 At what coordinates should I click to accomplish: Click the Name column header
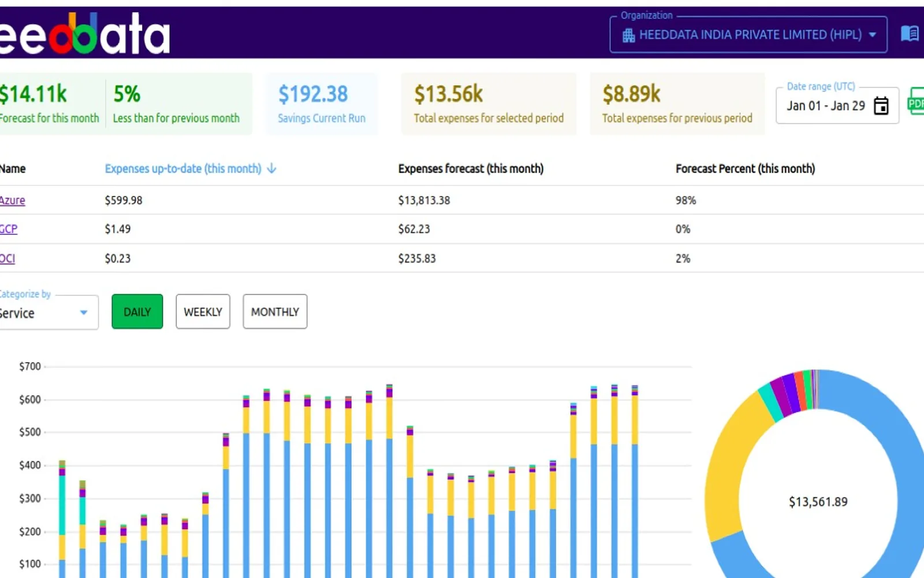[13, 169]
